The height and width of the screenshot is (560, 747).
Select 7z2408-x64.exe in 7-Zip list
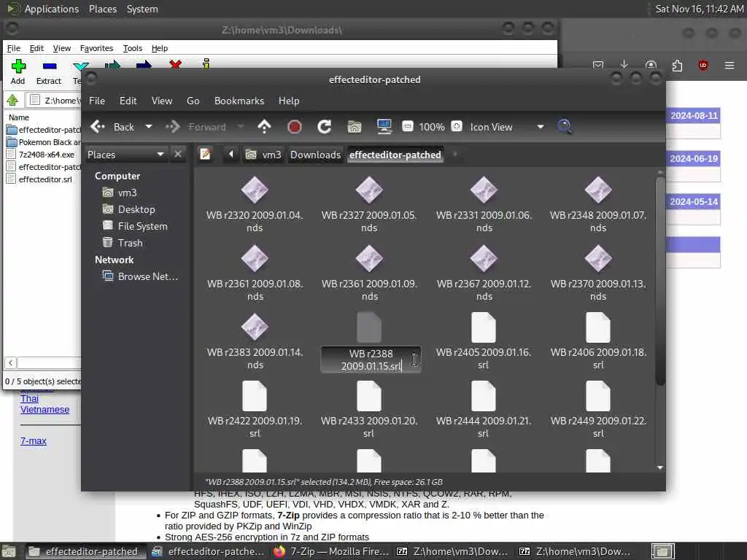[x=46, y=155]
